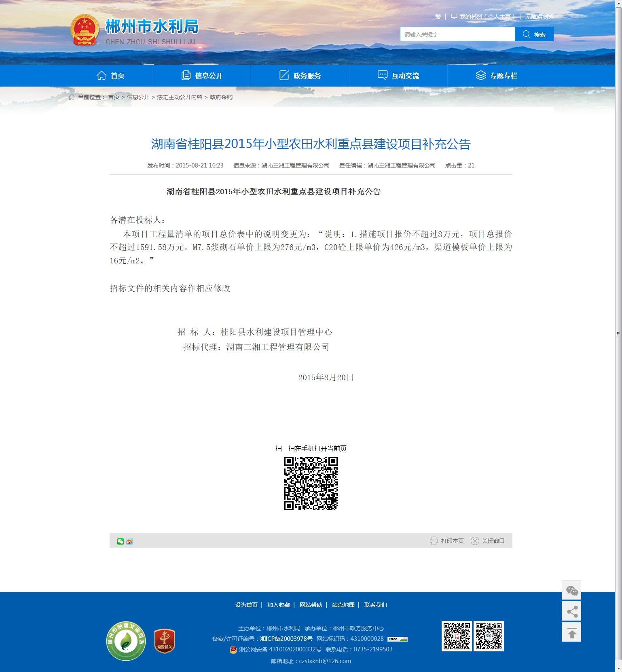The height and width of the screenshot is (672, 622).
Task: Click the green 郴州市创建文明城市 badge
Action: (126, 641)
